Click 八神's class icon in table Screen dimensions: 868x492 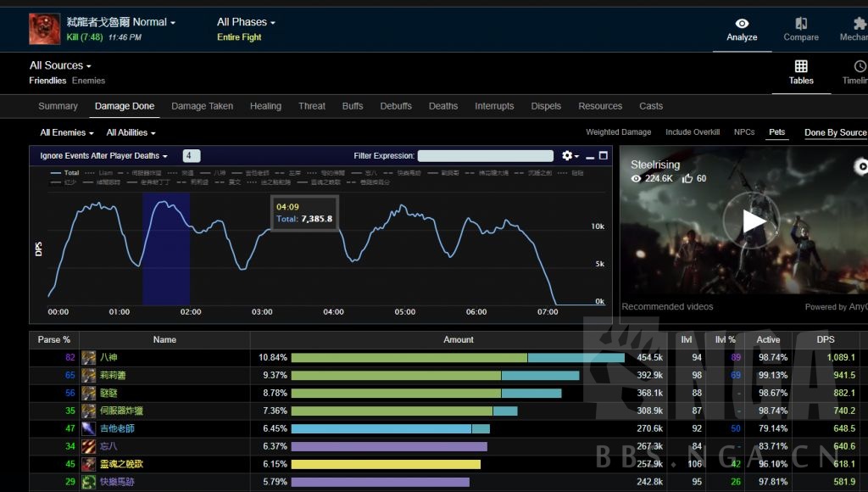pyautogui.click(x=88, y=357)
